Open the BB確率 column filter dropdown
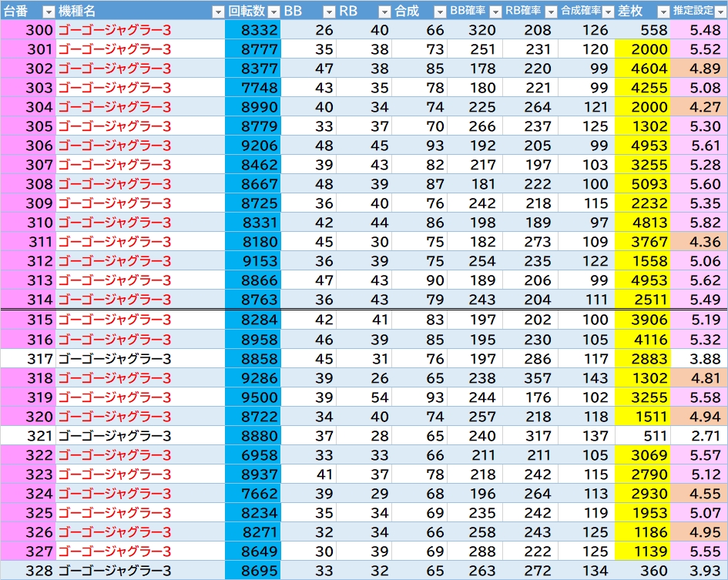Viewport: 728px width, 580px height. coord(495,12)
